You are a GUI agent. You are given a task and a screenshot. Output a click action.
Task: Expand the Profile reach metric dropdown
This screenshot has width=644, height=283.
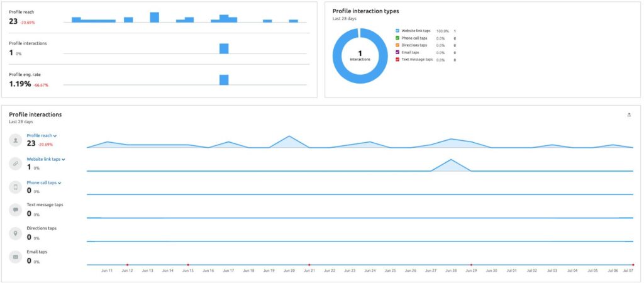(55, 136)
